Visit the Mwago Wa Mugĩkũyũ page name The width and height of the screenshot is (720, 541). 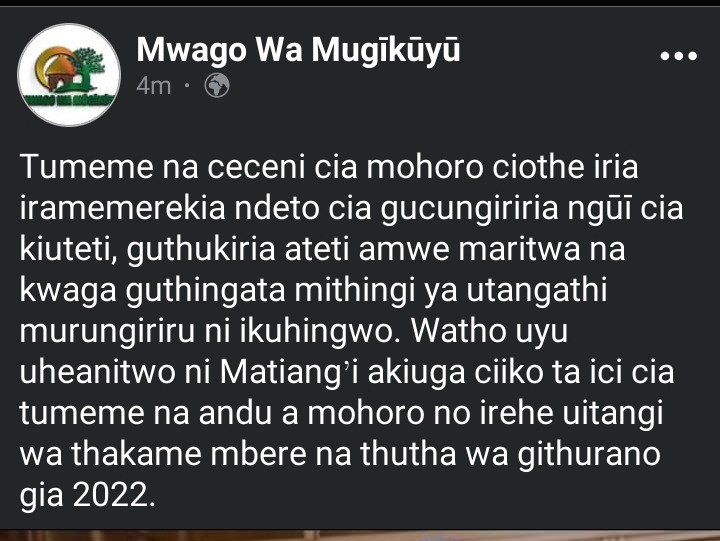click(298, 50)
